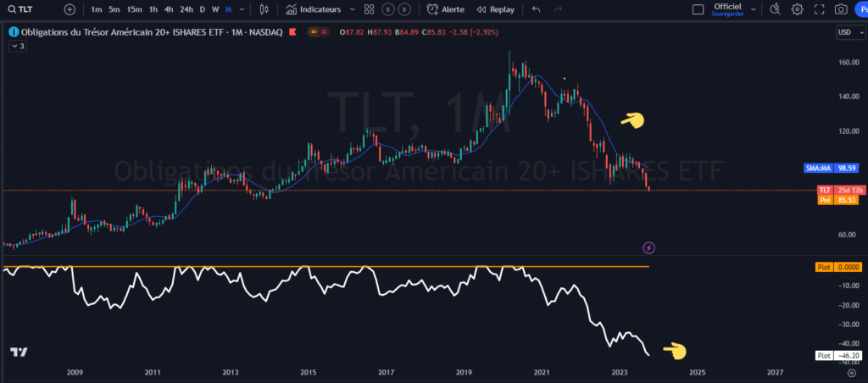The image size is (868, 383).
Task: Click the closing value C85.83
Action: 432,33
